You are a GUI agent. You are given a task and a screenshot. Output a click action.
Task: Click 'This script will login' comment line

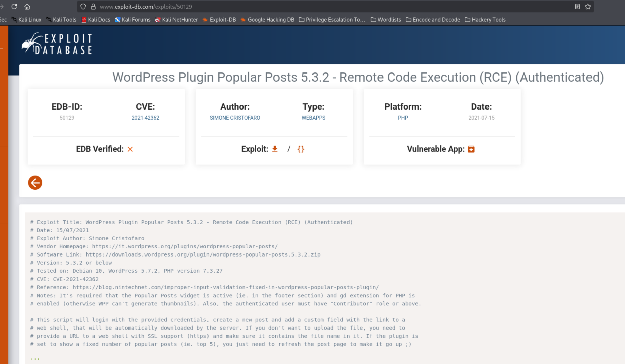pyautogui.click(x=218, y=320)
